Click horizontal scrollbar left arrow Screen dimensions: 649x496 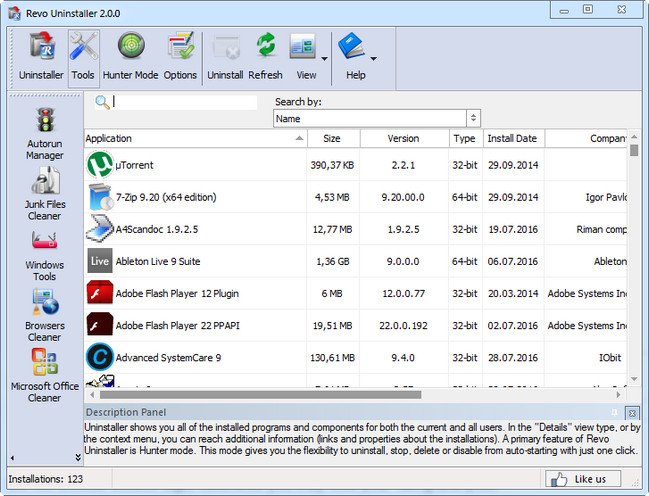point(92,395)
